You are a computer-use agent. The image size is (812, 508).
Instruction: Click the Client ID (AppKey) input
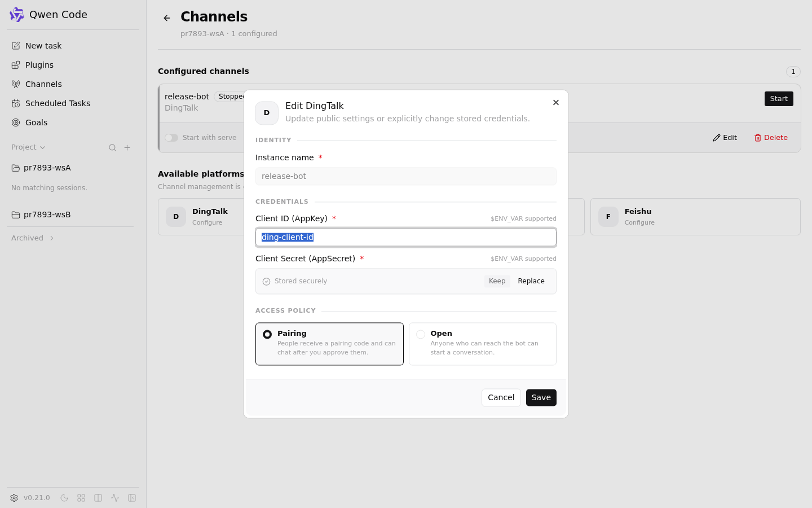click(x=406, y=238)
